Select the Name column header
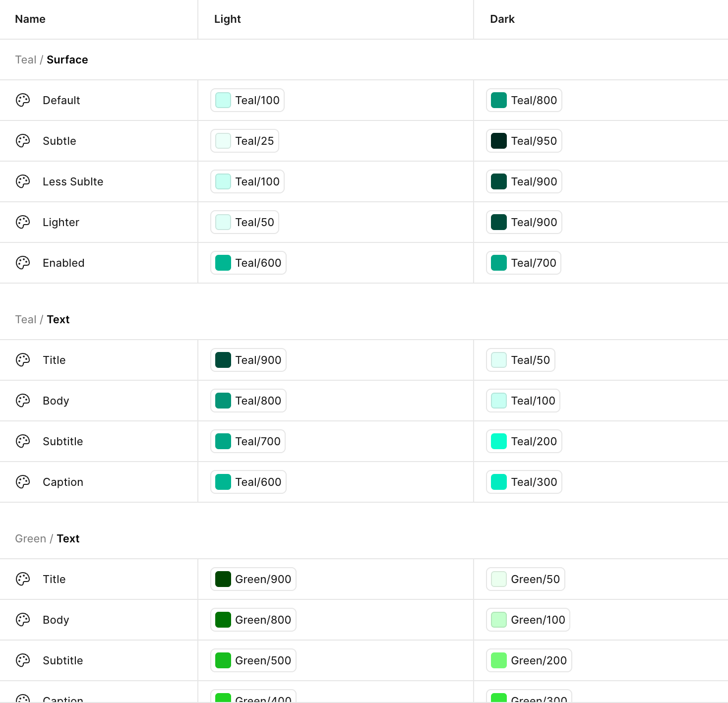Image resolution: width=728 pixels, height=703 pixels. 30,19
